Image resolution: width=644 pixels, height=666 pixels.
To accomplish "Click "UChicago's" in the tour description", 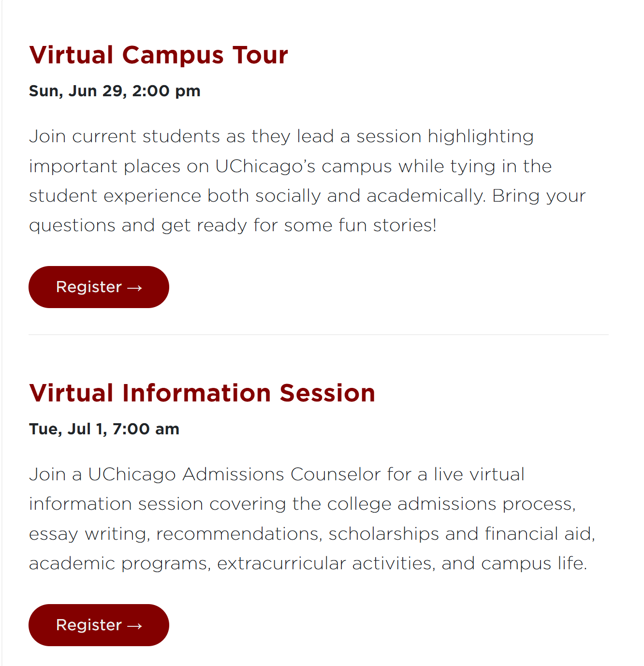I will [x=265, y=166].
